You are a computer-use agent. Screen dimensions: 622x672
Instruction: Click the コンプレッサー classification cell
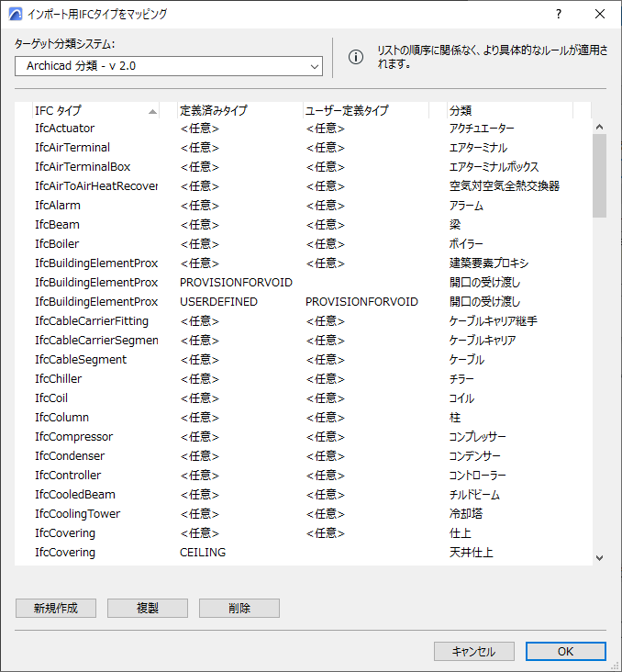pyautogui.click(x=477, y=437)
